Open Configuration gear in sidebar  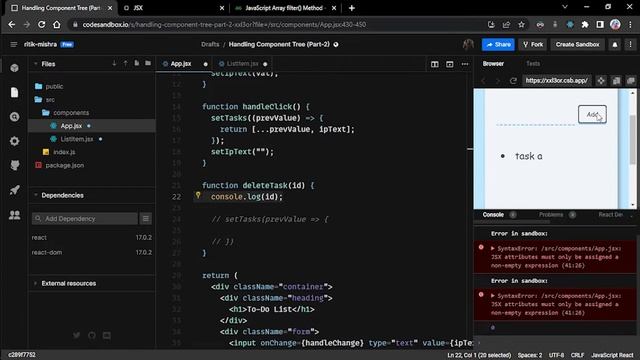click(x=14, y=141)
